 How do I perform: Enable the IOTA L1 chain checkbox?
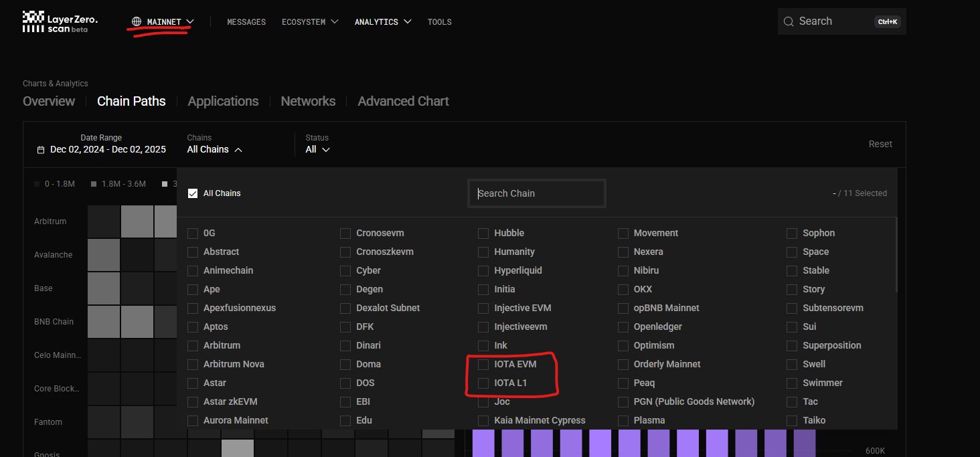click(x=483, y=383)
